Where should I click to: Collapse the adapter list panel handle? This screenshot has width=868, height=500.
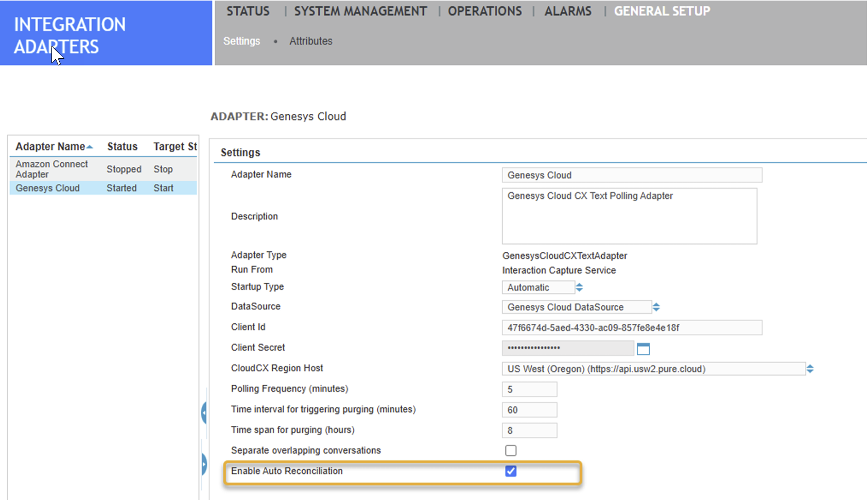coord(204,413)
